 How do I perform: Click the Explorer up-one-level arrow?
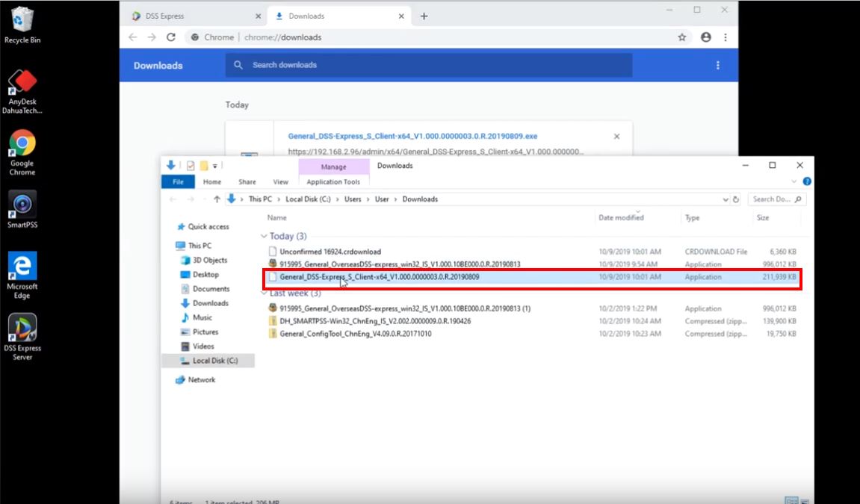pos(217,199)
